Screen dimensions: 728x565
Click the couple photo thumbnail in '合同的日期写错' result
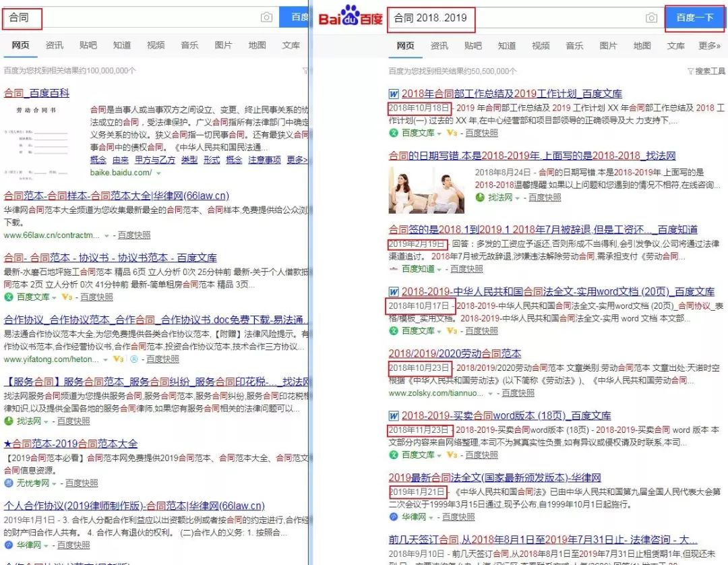426,190
